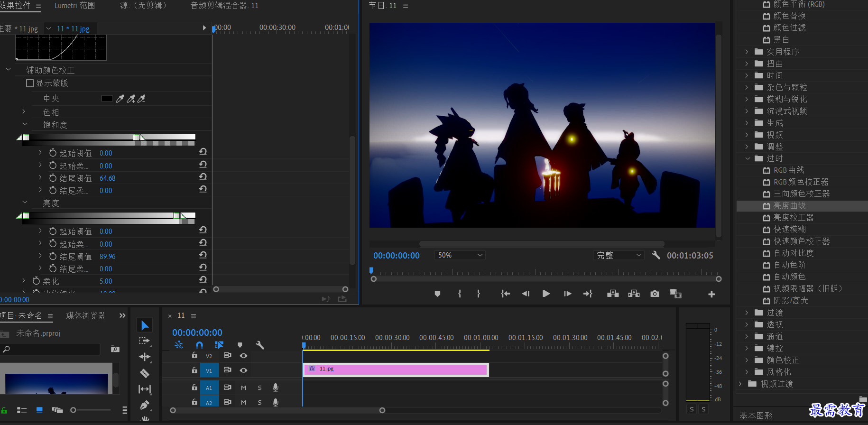The width and height of the screenshot is (868, 425).
Task: Toggle the V2 track lock
Action: point(194,355)
